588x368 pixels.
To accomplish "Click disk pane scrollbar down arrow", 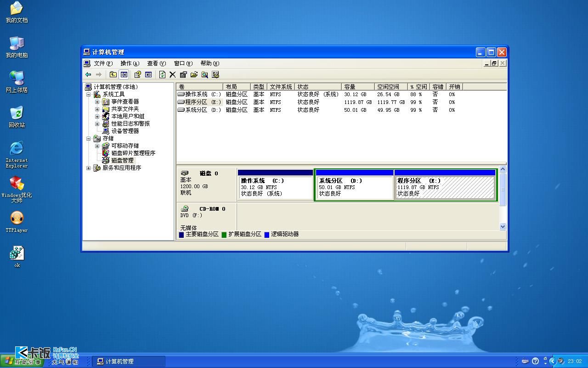I will click(x=502, y=226).
